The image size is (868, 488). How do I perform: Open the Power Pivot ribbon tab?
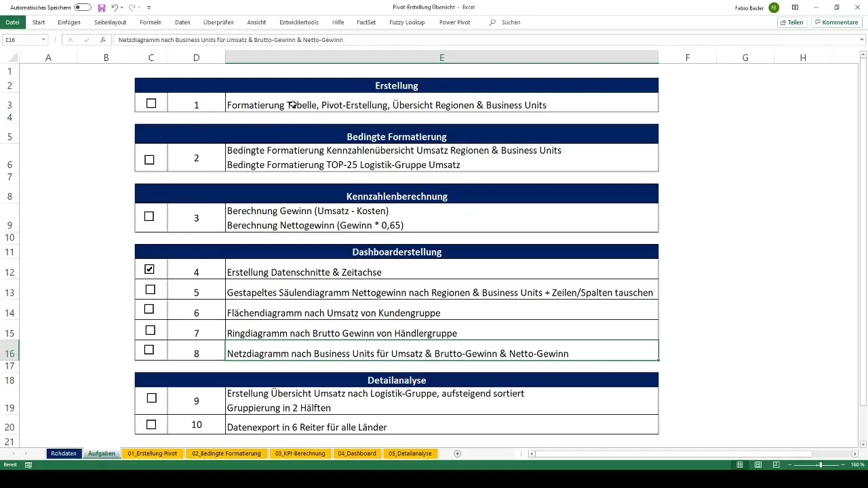pyautogui.click(x=454, y=22)
